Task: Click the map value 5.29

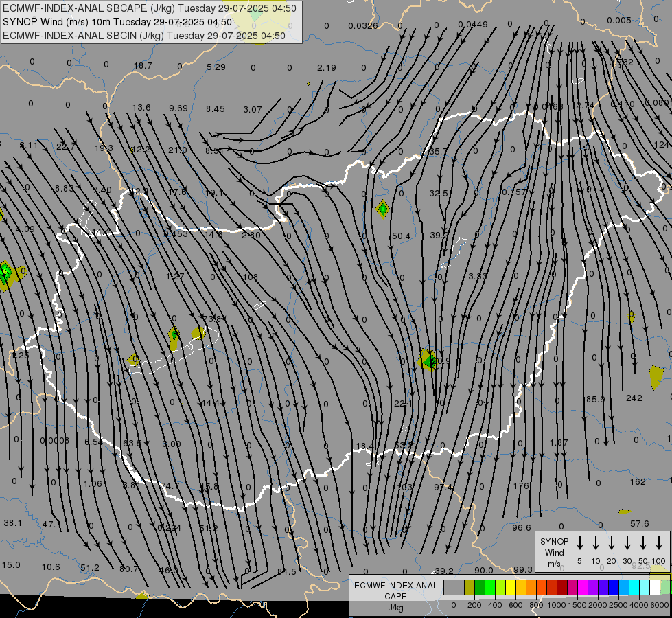Action: coord(216,67)
